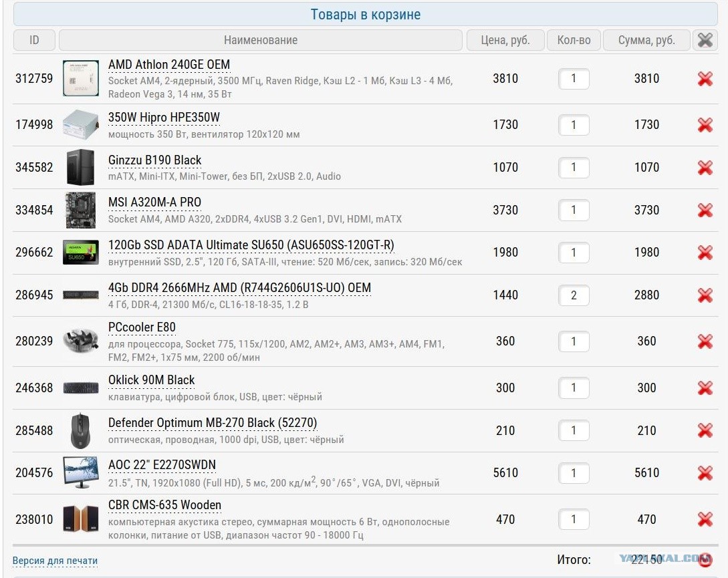Edit quantity 2 field for DDR4 memory
The height and width of the screenshot is (578, 728).
pyautogui.click(x=574, y=295)
